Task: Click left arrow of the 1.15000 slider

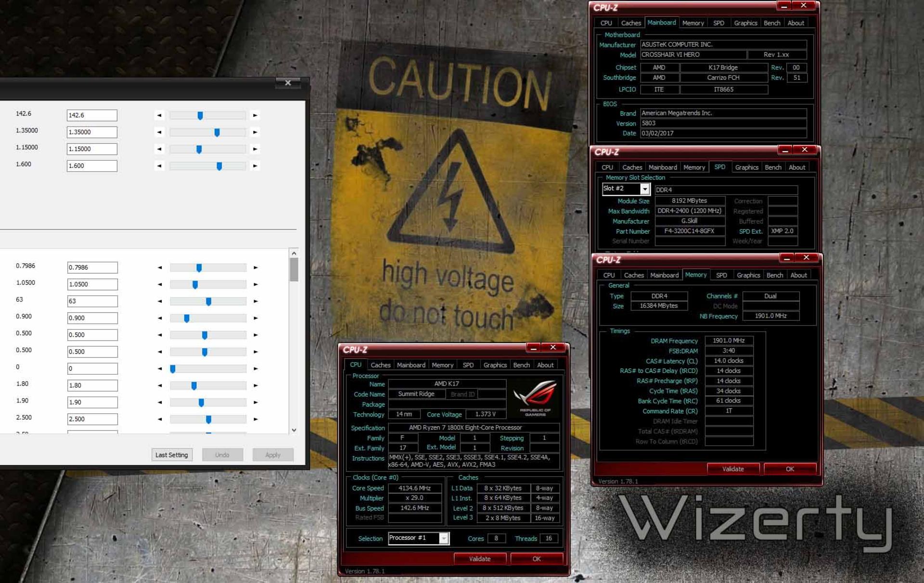Action: [x=159, y=149]
